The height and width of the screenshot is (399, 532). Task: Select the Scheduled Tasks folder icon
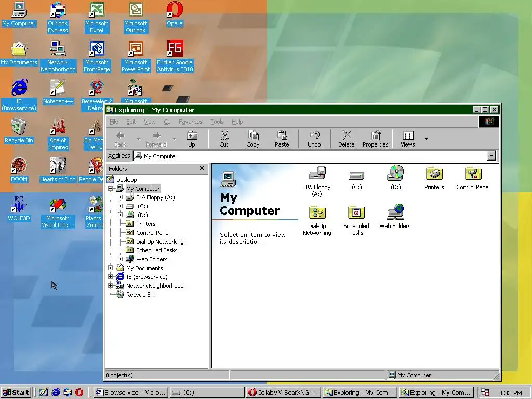point(356,212)
